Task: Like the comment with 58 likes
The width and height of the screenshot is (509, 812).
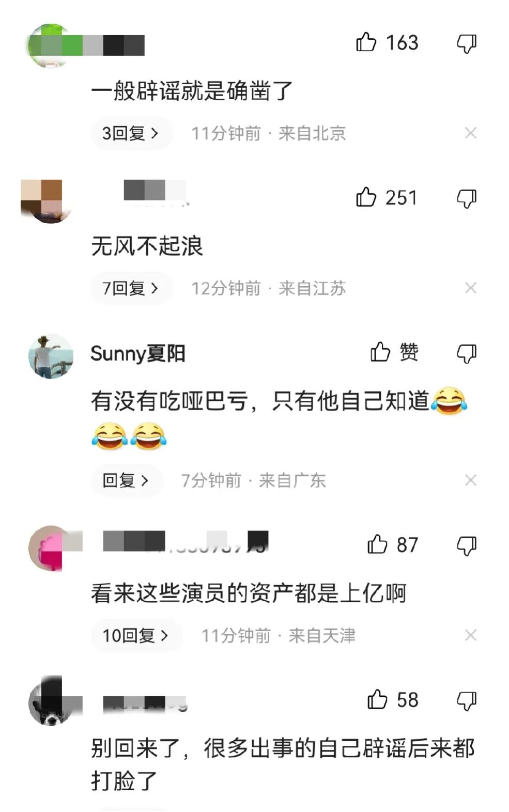Action: tap(377, 699)
